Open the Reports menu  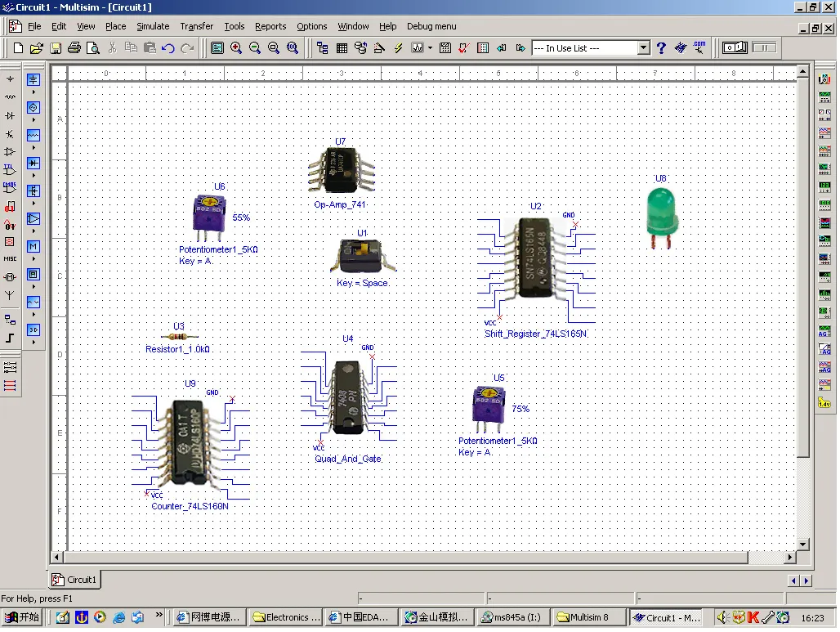coord(270,26)
